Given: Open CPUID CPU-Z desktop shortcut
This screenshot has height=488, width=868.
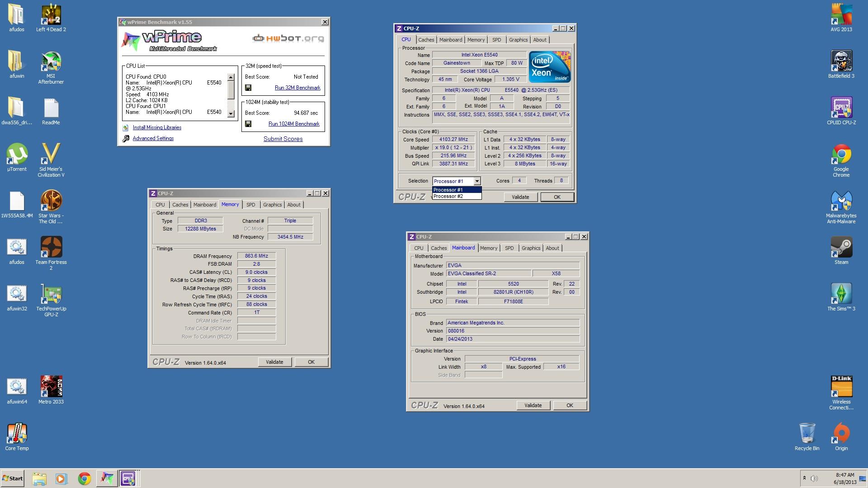Looking at the screenshot, I should [x=841, y=111].
